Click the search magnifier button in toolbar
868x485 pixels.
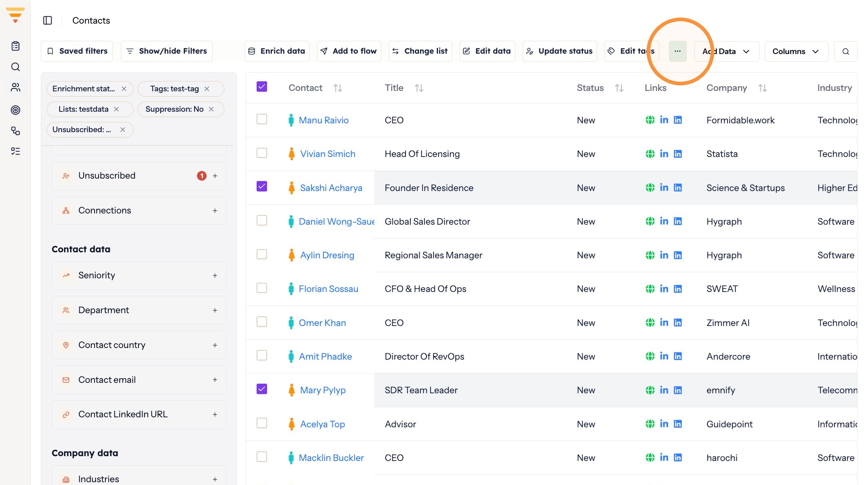pyautogui.click(x=846, y=51)
